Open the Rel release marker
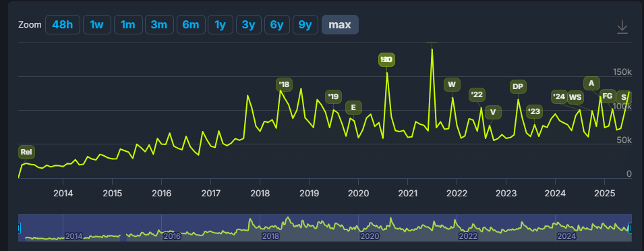Image resolution: width=644 pixels, height=251 pixels. (26, 152)
